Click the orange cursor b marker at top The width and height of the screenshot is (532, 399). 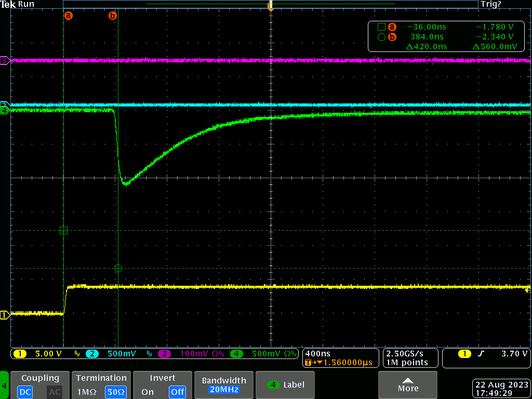[x=112, y=16]
